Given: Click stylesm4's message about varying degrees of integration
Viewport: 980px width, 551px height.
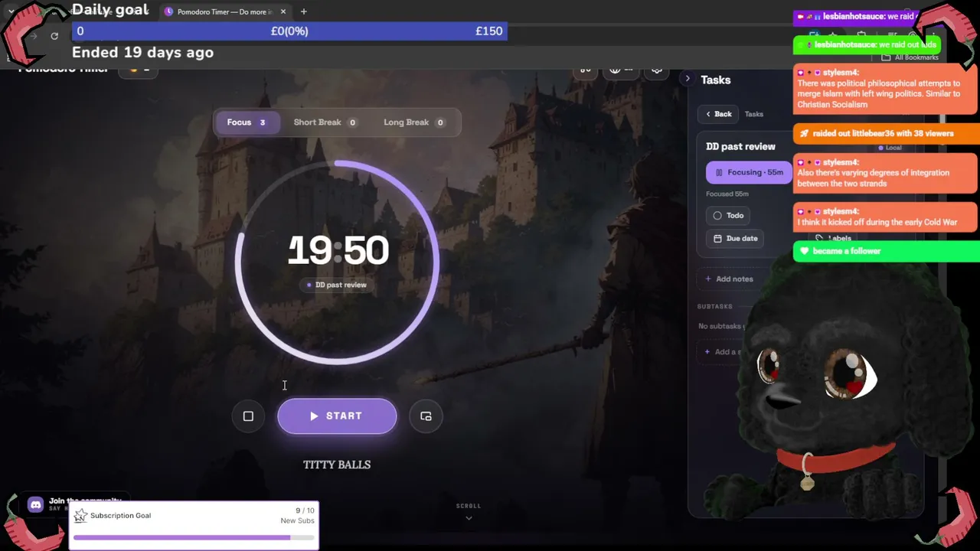Looking at the screenshot, I should click(886, 173).
